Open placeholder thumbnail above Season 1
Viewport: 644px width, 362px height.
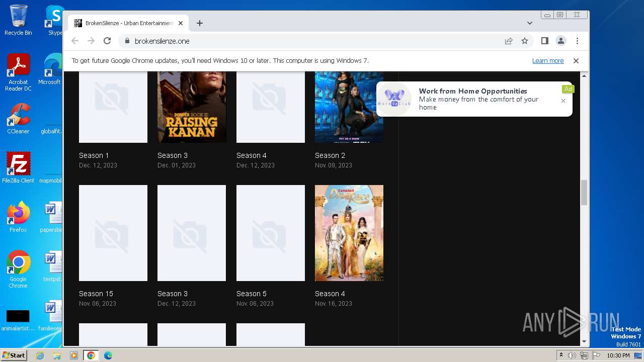113,107
